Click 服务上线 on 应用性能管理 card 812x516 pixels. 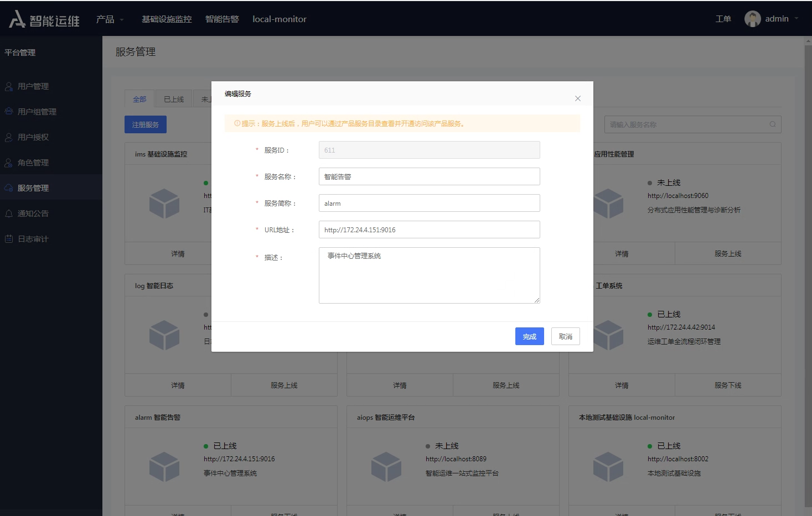pyautogui.click(x=728, y=254)
